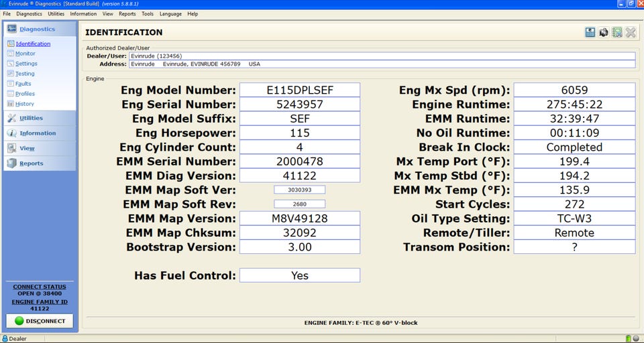Click the Reports book icon in the sidebar
The image size is (644, 343).
[x=12, y=163]
